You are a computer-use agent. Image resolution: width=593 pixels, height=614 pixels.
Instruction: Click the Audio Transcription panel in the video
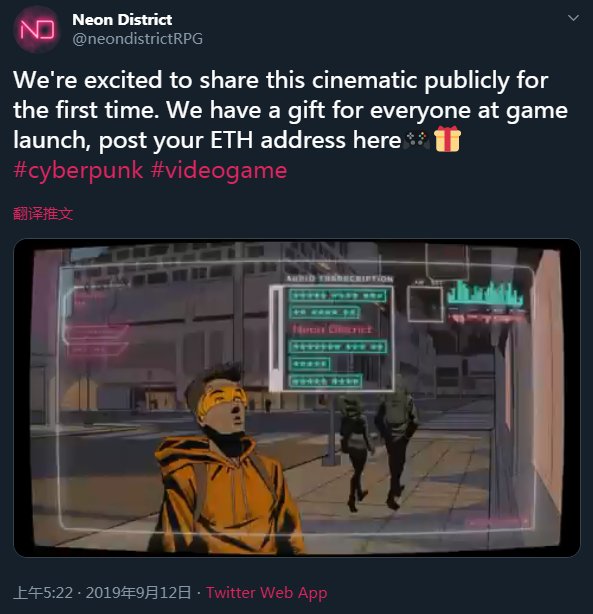coord(332,335)
